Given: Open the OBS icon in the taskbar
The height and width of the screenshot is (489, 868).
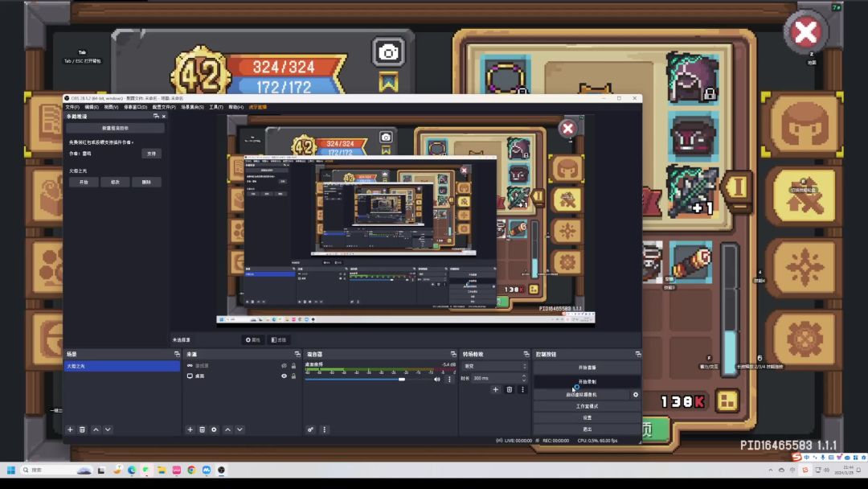Looking at the screenshot, I should [x=221, y=470].
